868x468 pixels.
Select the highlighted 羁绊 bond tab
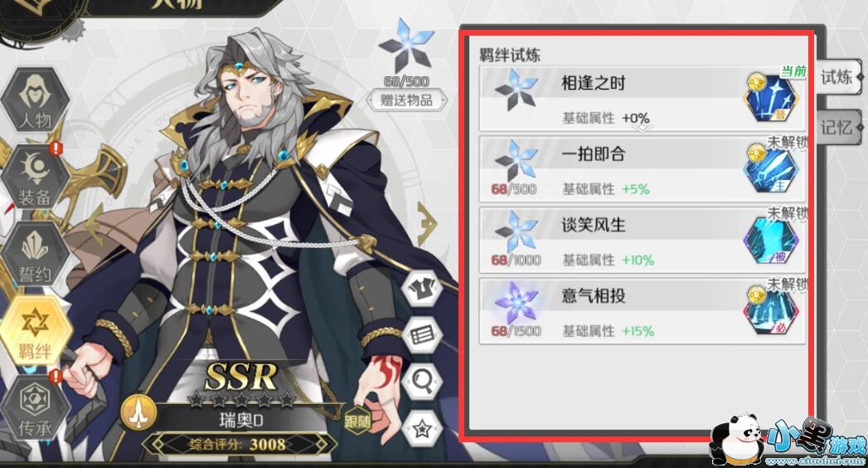[x=35, y=330]
